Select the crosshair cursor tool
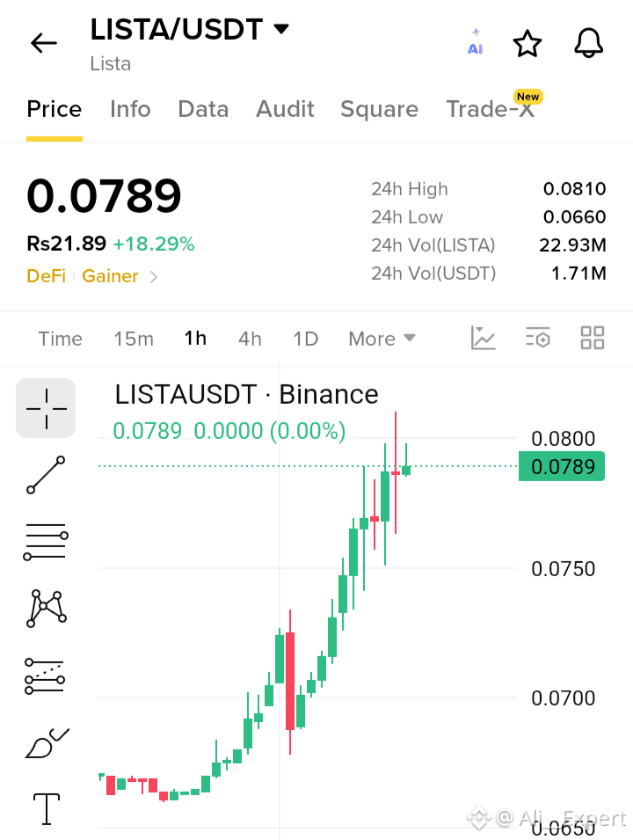 pyautogui.click(x=46, y=408)
